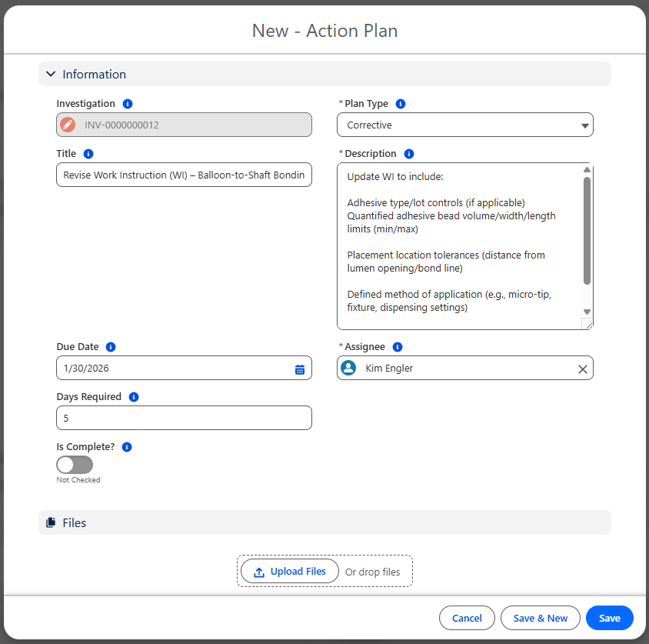The width and height of the screenshot is (649, 644).
Task: Click Save & New button
Action: click(540, 619)
